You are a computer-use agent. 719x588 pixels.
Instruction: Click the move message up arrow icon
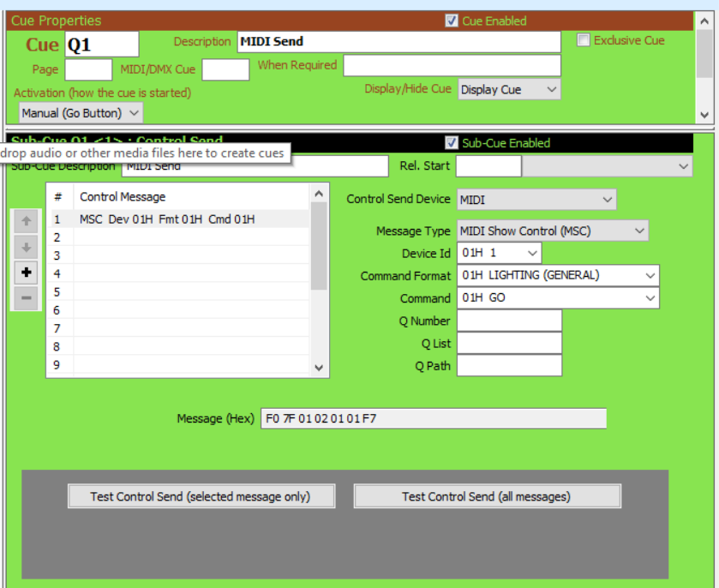pos(27,221)
